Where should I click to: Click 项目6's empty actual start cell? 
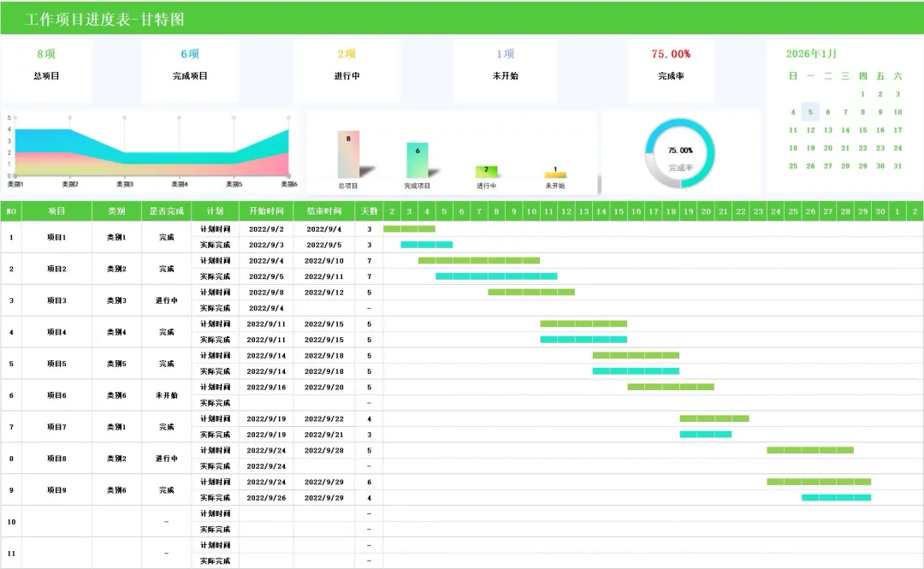(x=266, y=403)
